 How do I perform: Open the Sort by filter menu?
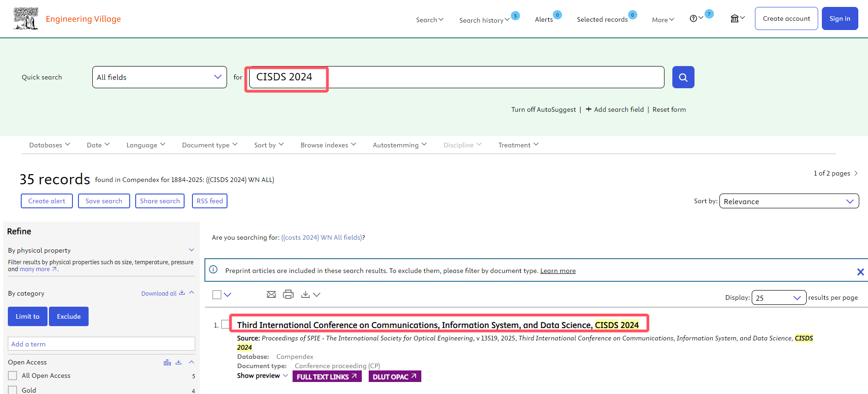[269, 145]
